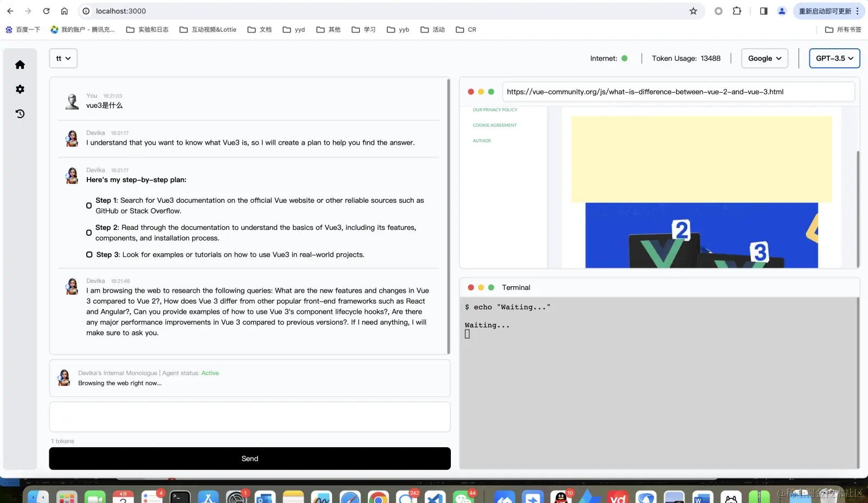The image size is (868, 503).
Task: Open Finder from the dock
Action: click(x=38, y=496)
